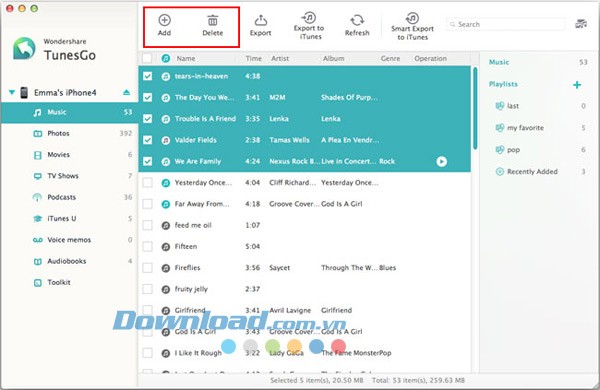Check the Far Away From... checkbox

pyautogui.click(x=147, y=204)
